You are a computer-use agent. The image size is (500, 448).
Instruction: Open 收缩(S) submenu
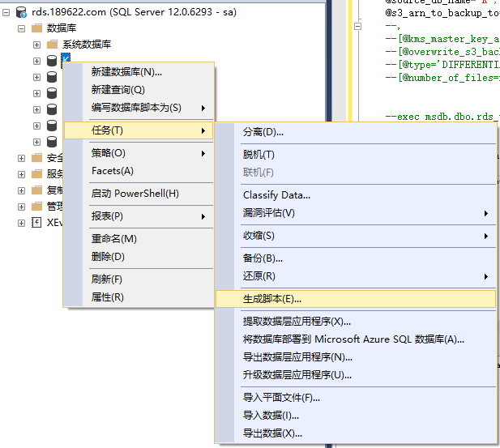point(356,236)
